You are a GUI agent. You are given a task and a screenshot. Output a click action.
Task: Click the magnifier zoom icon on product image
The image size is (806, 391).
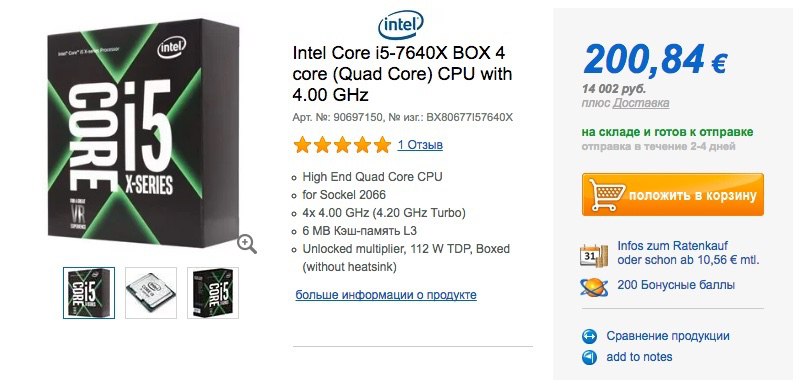[247, 244]
